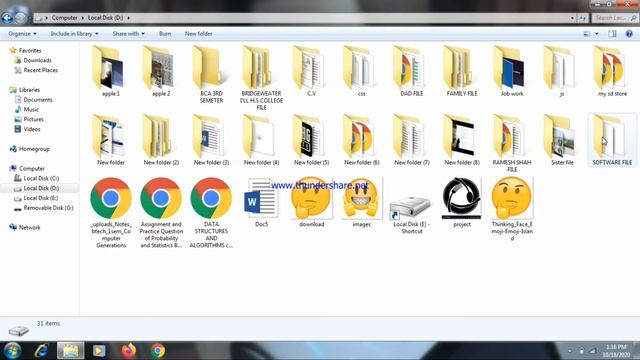
Task: Open the Organize dropdown menu
Action: [22, 33]
